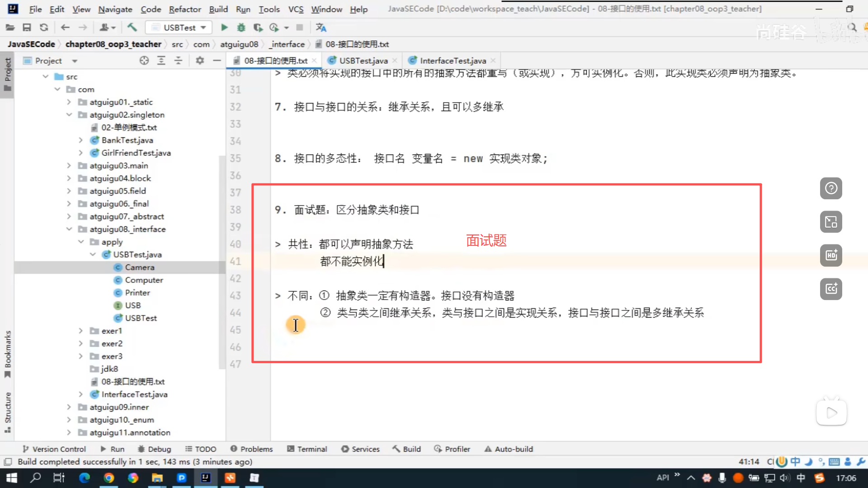Viewport: 868px width, 488px height.
Task: Start Debug with the bug icon
Action: (x=241, y=28)
